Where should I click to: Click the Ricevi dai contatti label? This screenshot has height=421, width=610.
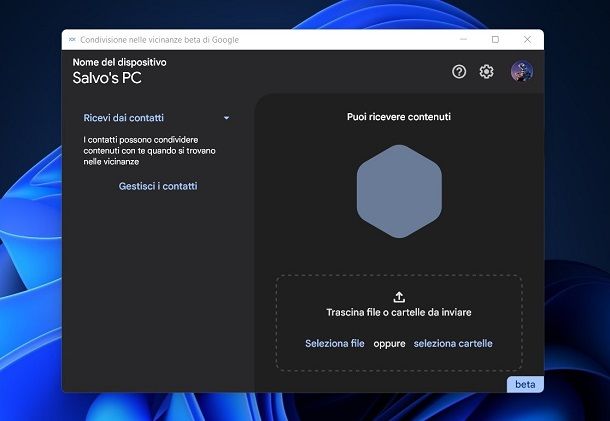pyautogui.click(x=123, y=118)
